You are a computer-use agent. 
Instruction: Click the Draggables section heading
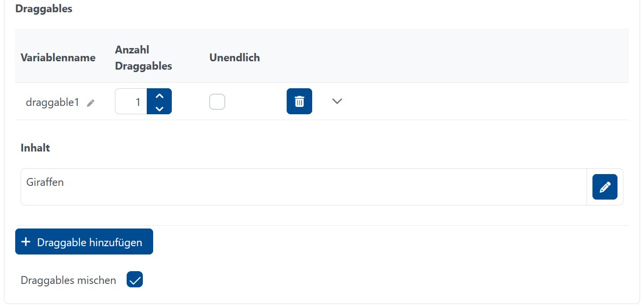(x=44, y=9)
